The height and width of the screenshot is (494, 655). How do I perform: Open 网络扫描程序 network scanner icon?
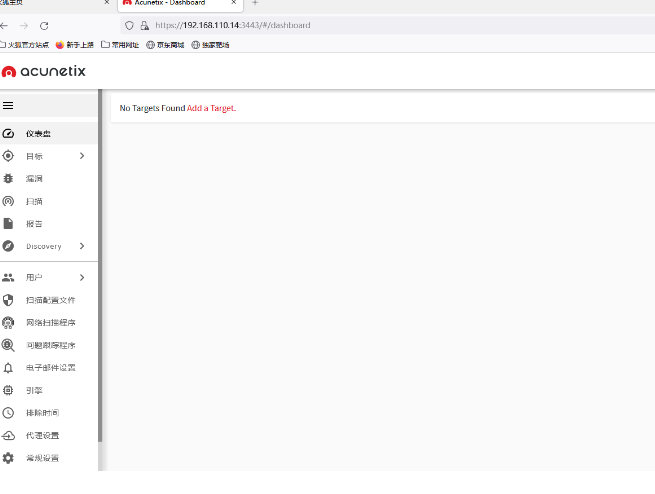[8, 322]
